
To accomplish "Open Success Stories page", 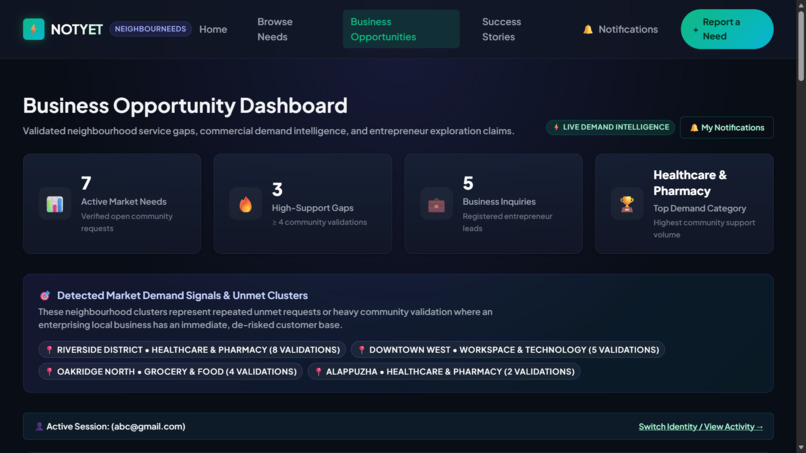I will (x=502, y=29).
